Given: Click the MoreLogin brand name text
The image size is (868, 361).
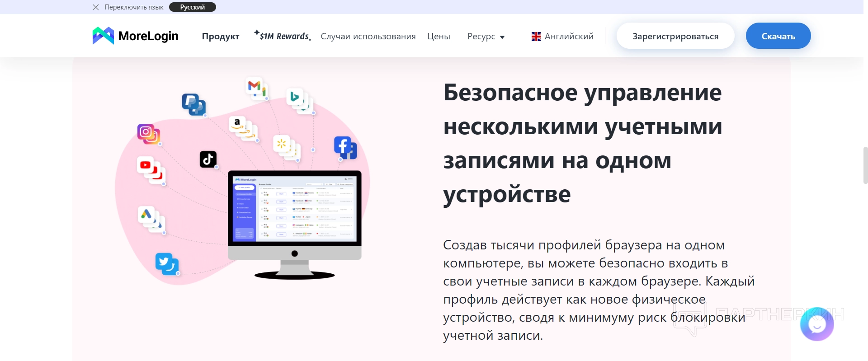Looking at the screenshot, I should pyautogui.click(x=148, y=36).
